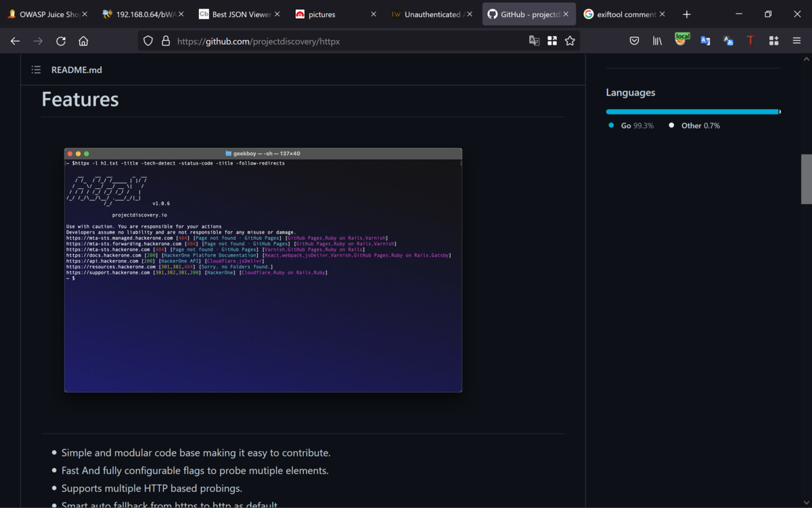Open the extensions blocks-with-plus icon
The image size is (812, 508).
774,41
